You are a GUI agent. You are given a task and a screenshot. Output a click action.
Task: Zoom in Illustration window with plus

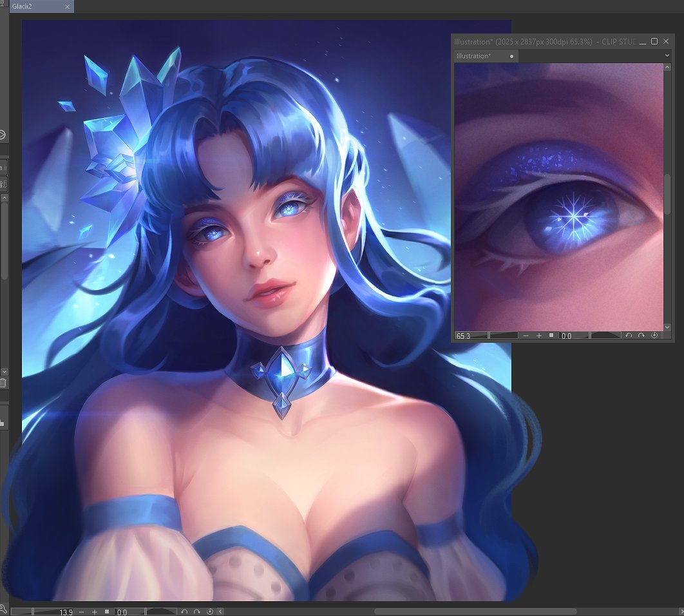[538, 335]
